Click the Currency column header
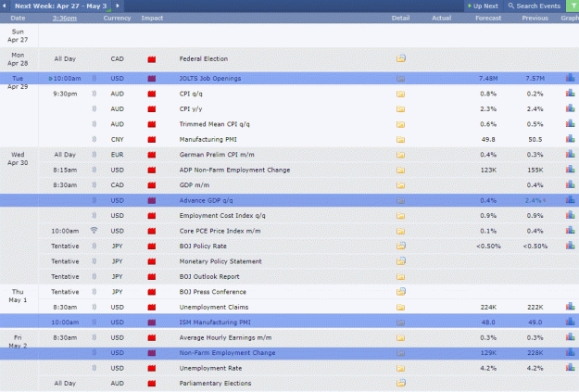The image size is (579, 392). coord(117,19)
